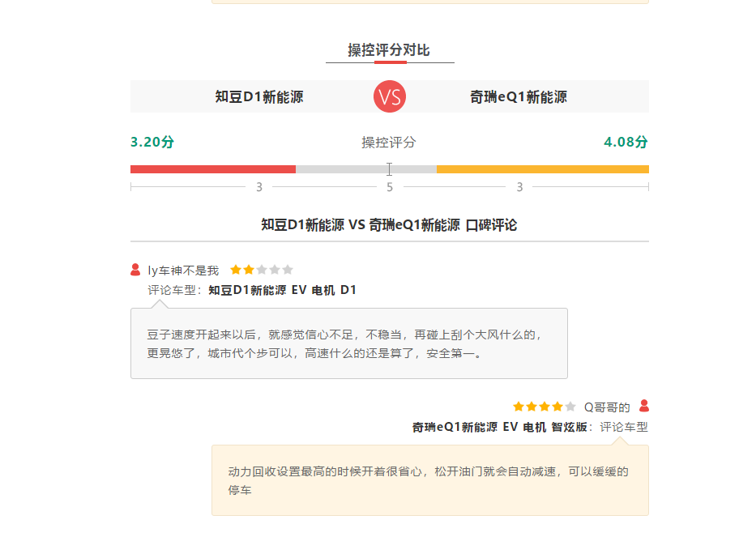
Task: Click the avatar icon beside ly车神不是我
Action: [x=135, y=270]
